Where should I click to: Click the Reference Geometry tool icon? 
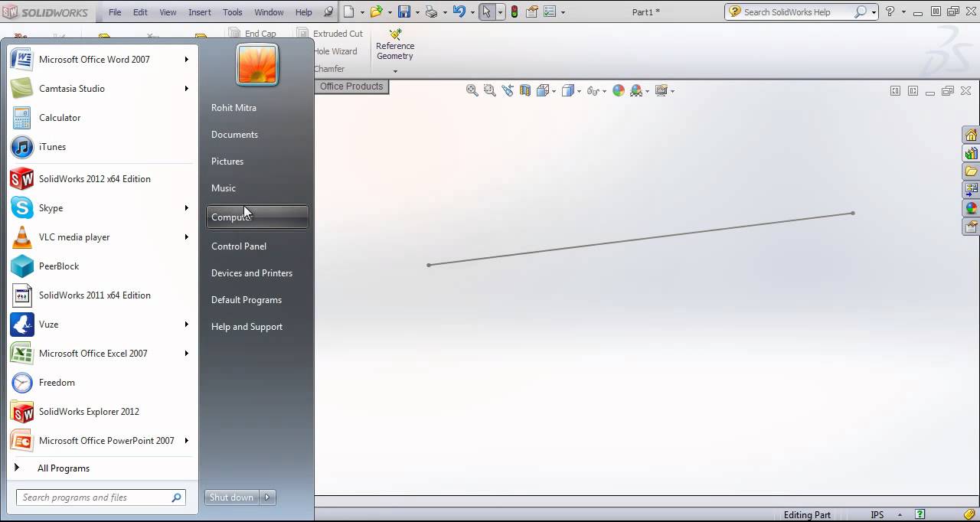point(395,34)
